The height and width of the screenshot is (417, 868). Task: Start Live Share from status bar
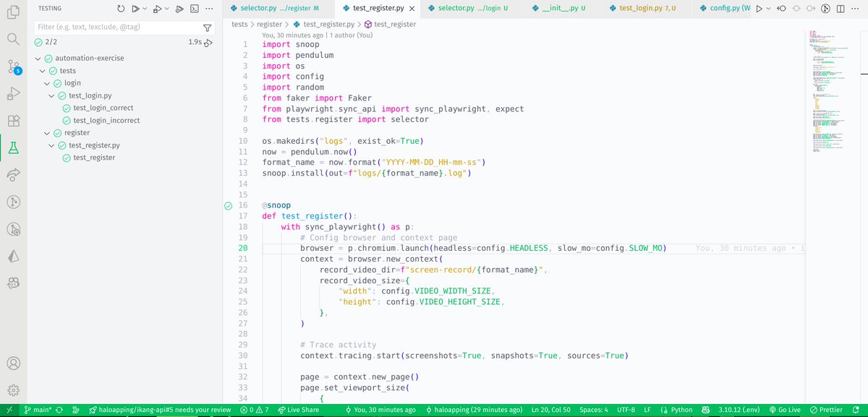(x=297, y=410)
